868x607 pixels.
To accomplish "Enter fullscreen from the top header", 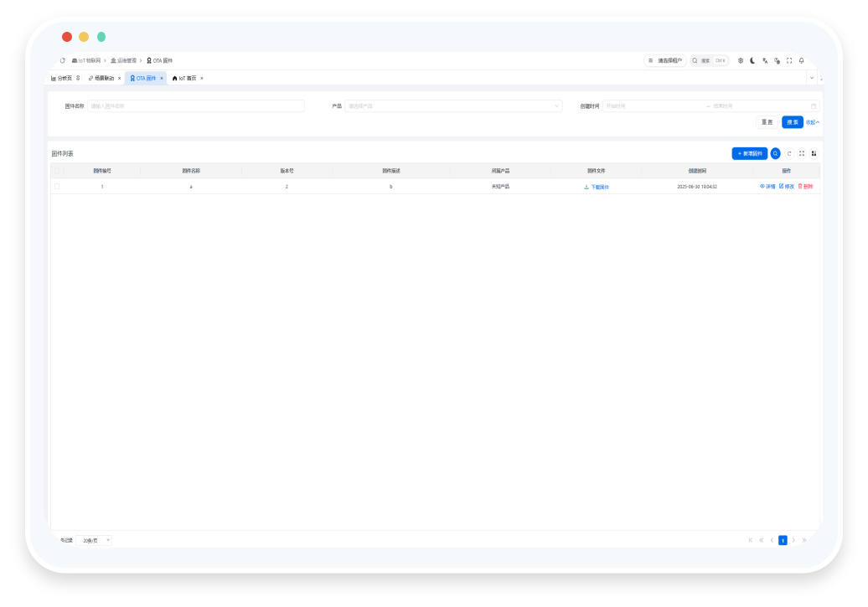I will click(x=789, y=60).
